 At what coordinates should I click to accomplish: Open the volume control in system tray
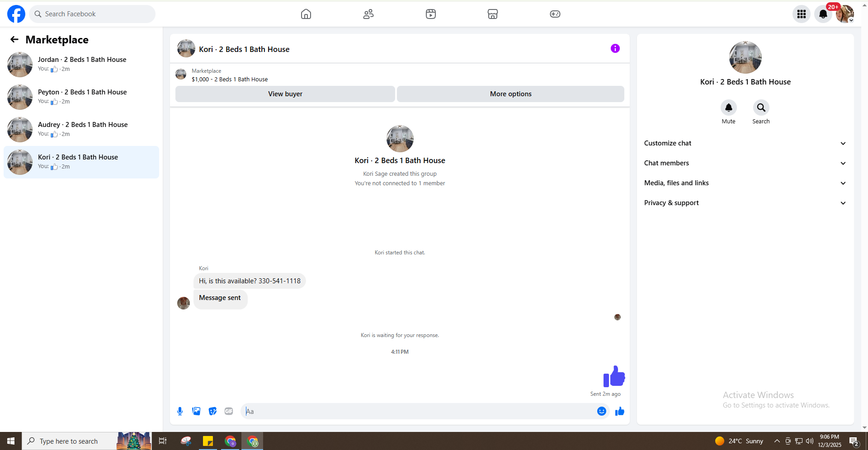point(809,441)
